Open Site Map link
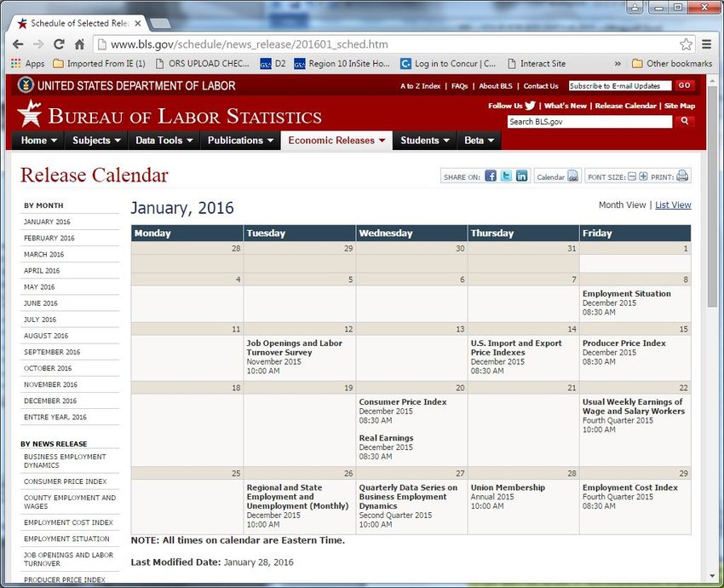This screenshot has height=588, width=724. tap(679, 106)
